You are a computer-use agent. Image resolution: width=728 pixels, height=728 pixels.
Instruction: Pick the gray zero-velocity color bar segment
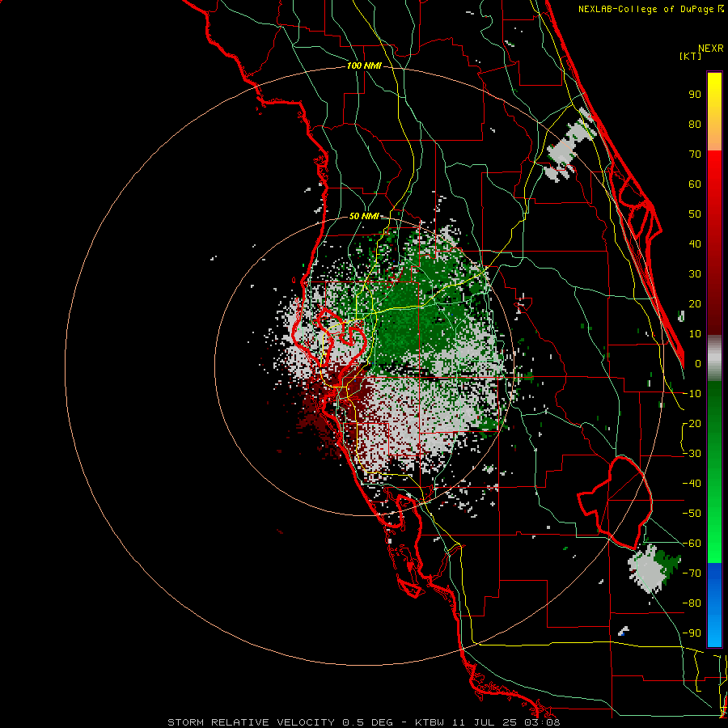pyautogui.click(x=714, y=358)
